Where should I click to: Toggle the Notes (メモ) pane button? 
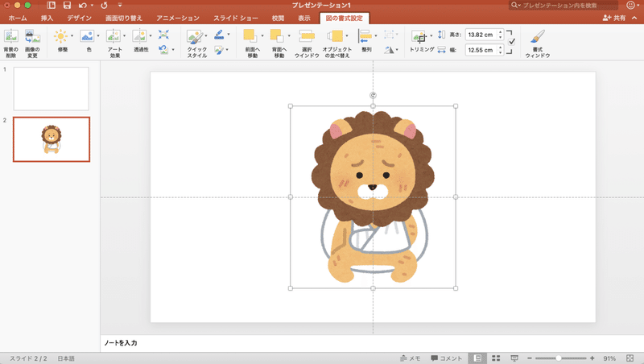click(x=411, y=358)
